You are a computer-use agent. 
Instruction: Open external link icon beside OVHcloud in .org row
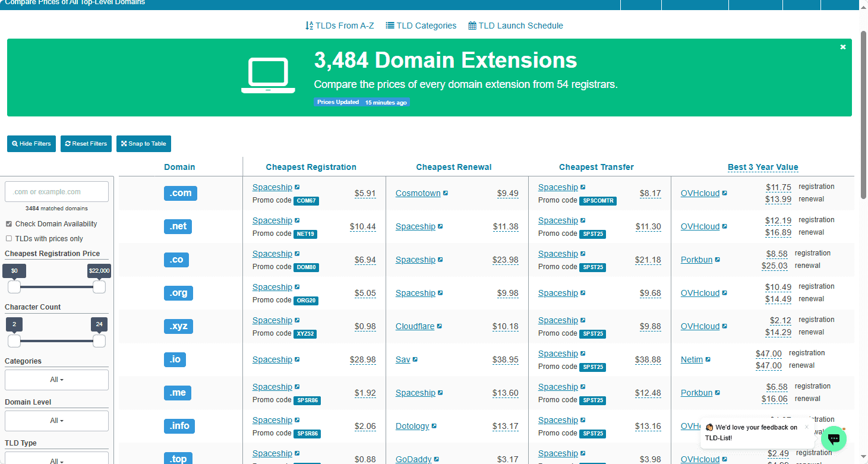pyautogui.click(x=725, y=293)
